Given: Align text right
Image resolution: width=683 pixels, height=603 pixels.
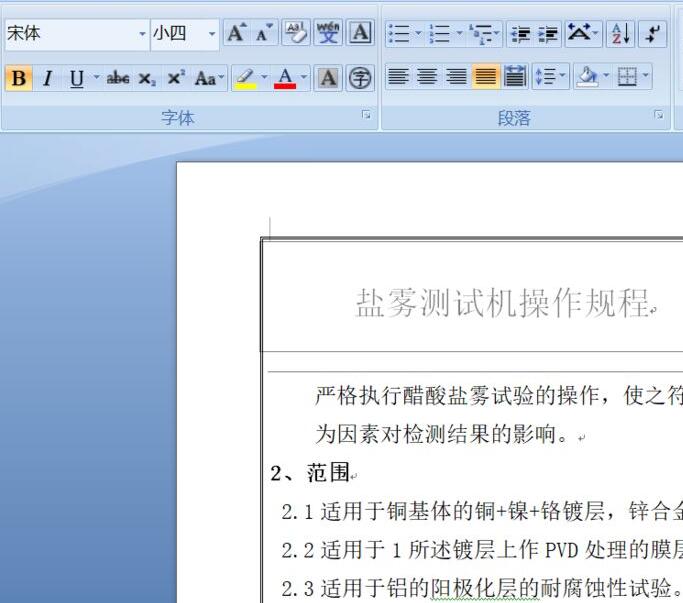Looking at the screenshot, I should (x=456, y=77).
